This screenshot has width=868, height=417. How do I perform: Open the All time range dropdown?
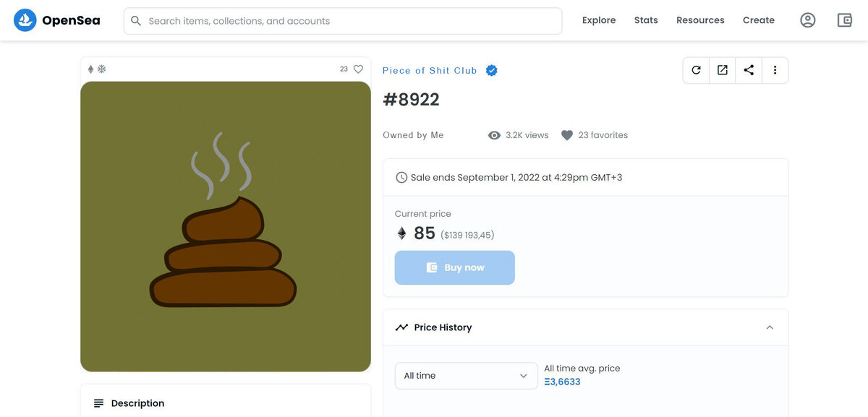tap(466, 376)
